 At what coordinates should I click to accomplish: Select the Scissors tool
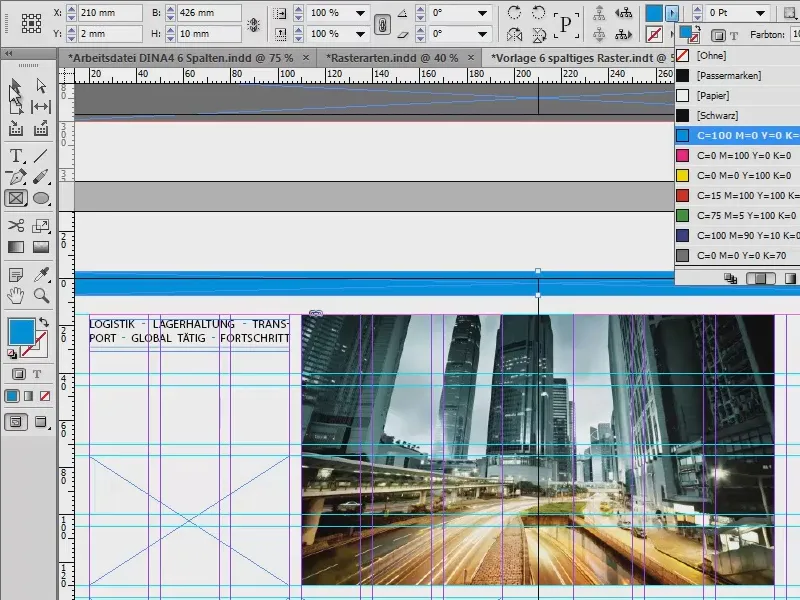pyautogui.click(x=16, y=225)
